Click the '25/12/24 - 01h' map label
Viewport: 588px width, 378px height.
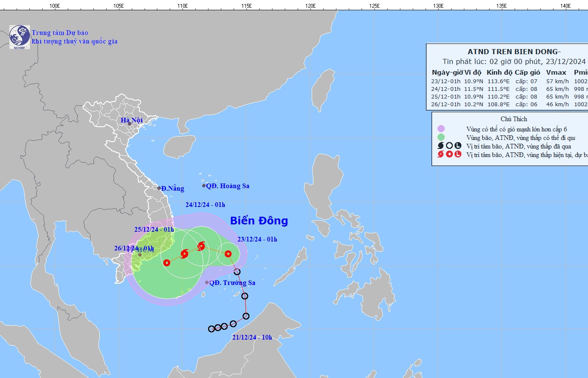(x=154, y=230)
